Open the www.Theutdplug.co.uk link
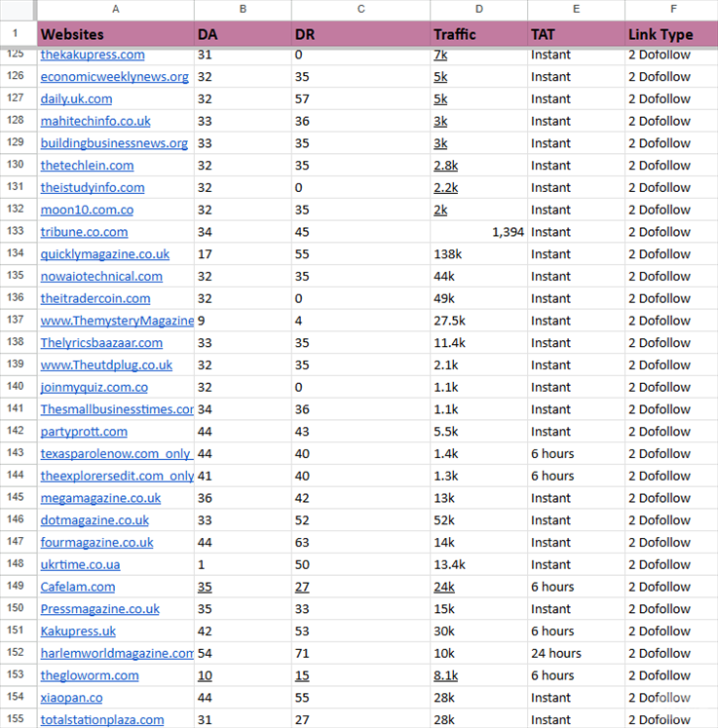Screen dimensions: 718x728 106,364
